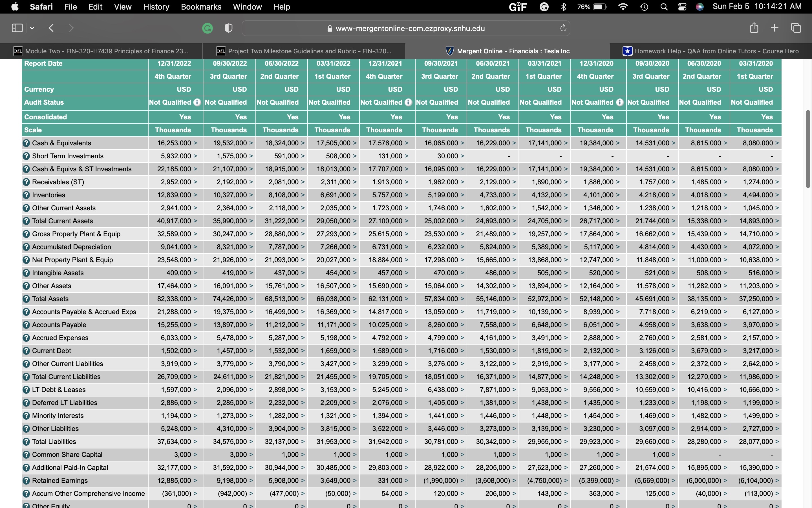Viewport: 812px width, 508px height.
Task: Click help icon beside Retained Earnings
Action: pos(26,481)
